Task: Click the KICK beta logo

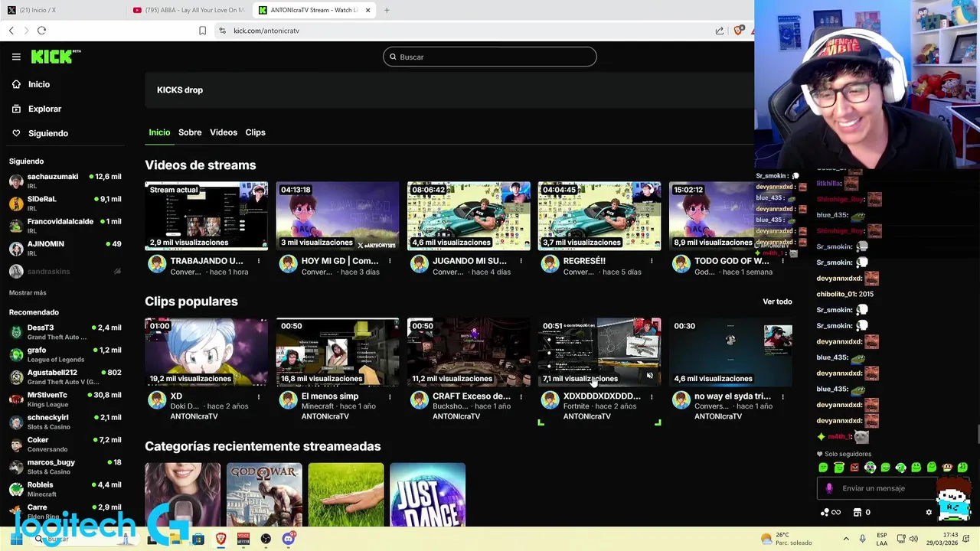Action: click(56, 57)
